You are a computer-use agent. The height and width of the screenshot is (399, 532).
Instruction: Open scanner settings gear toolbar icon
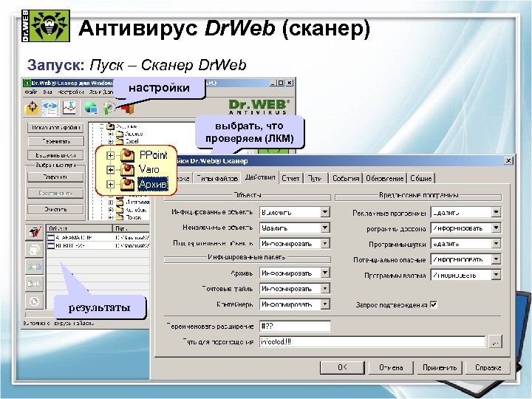pos(109,108)
